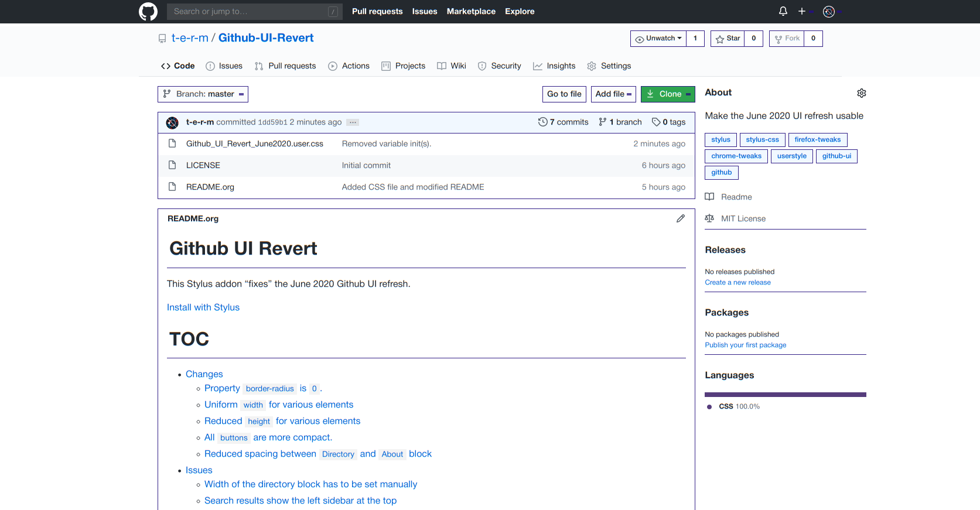Click Publish your first package
The image size is (980, 510).
coord(746,345)
